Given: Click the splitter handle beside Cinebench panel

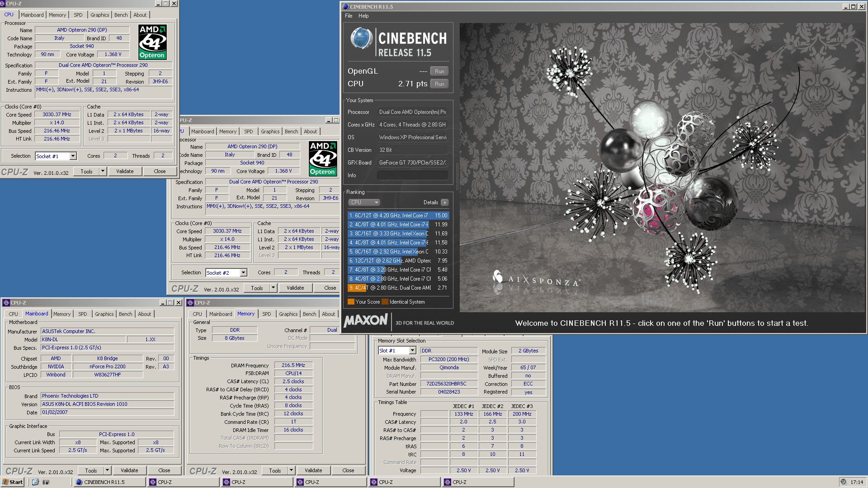Looking at the screenshot, I should [457, 176].
